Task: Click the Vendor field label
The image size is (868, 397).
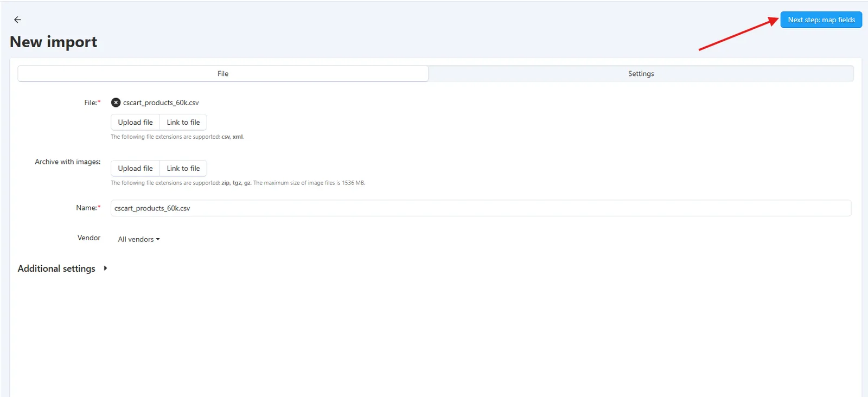Action: point(89,238)
